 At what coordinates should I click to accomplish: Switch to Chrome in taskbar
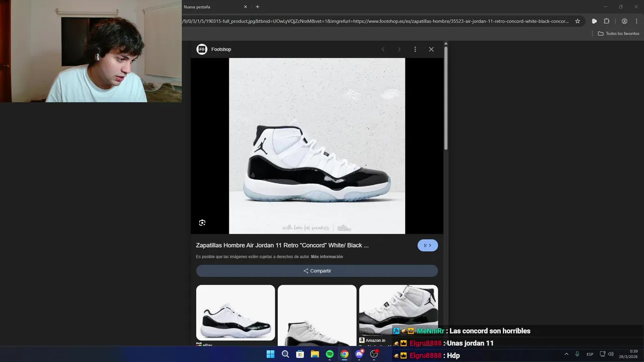[344, 354]
